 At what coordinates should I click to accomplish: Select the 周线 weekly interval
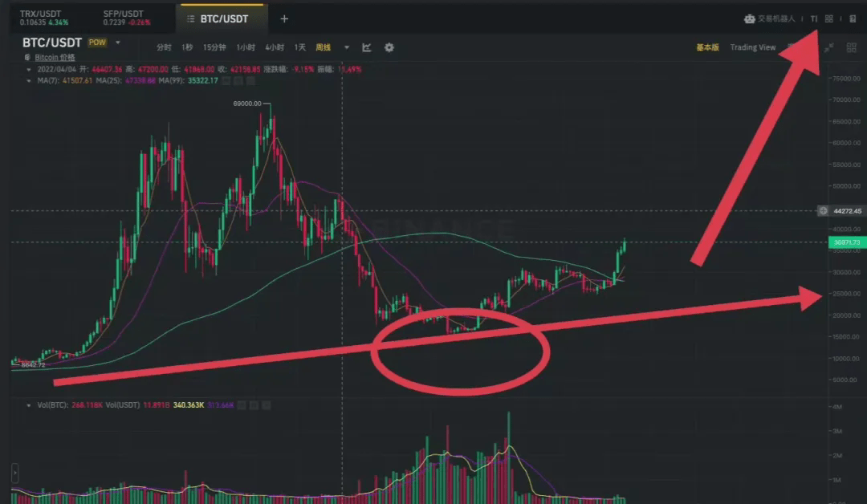(x=323, y=47)
